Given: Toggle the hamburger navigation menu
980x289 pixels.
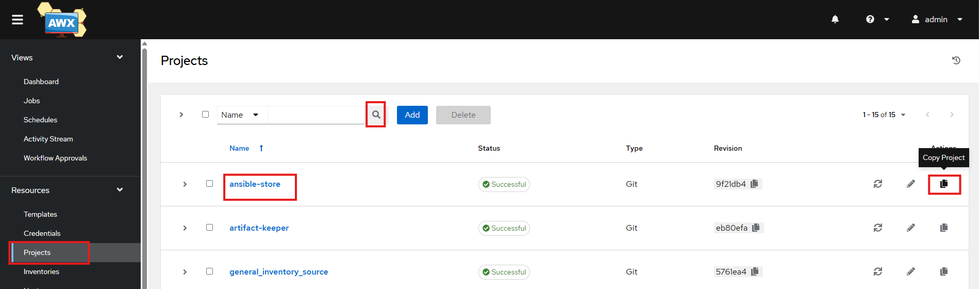Looking at the screenshot, I should 18,20.
